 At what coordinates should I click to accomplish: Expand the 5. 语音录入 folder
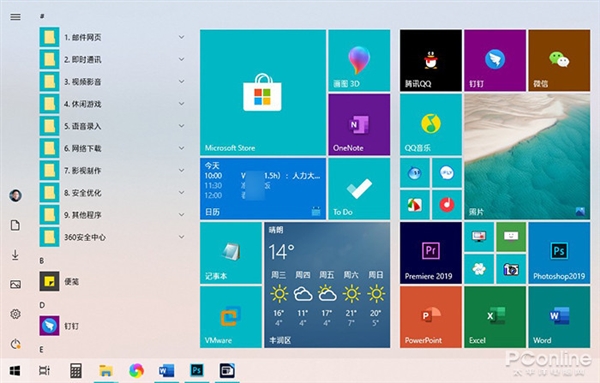tap(113, 126)
